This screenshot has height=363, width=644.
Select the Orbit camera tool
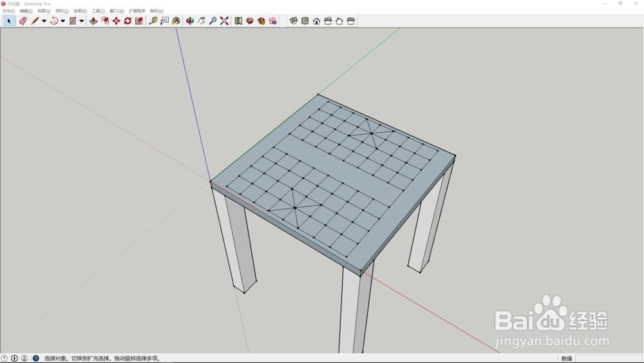(x=190, y=21)
